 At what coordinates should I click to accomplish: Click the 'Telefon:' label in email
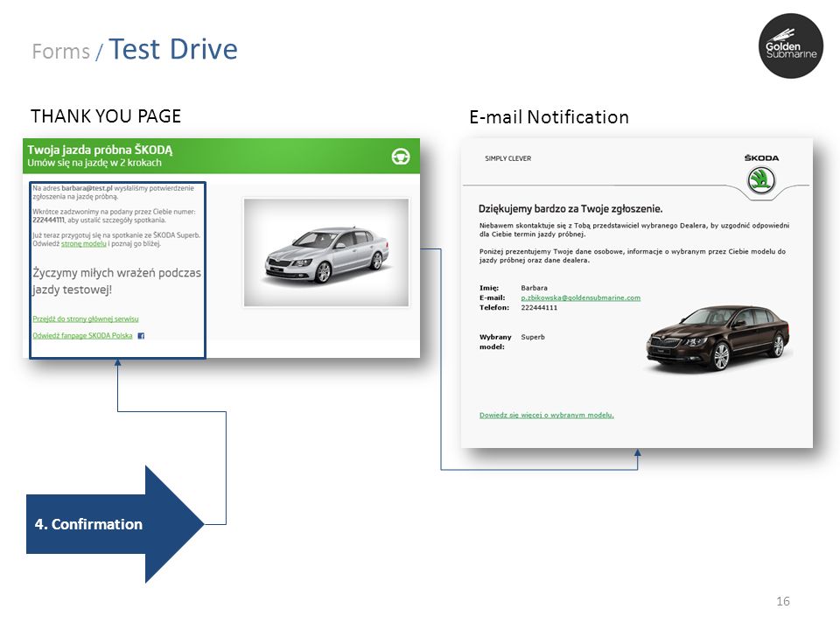coord(493,308)
